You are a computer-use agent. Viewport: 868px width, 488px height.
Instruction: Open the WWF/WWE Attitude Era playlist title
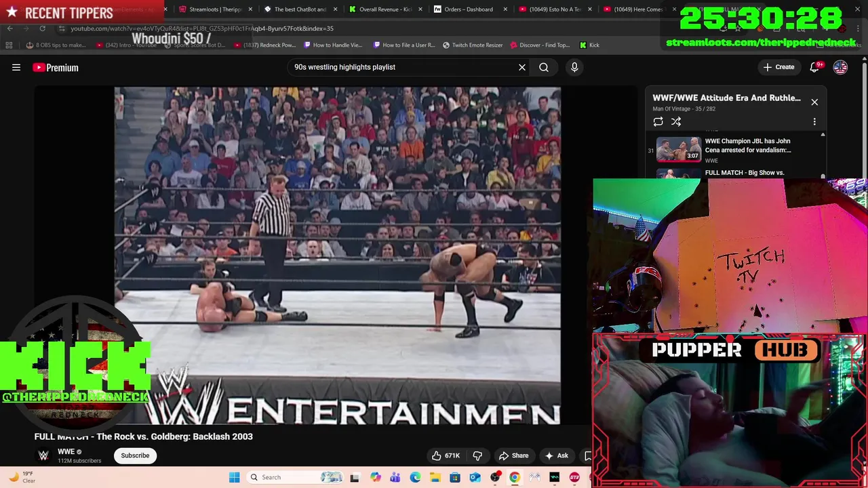click(726, 98)
